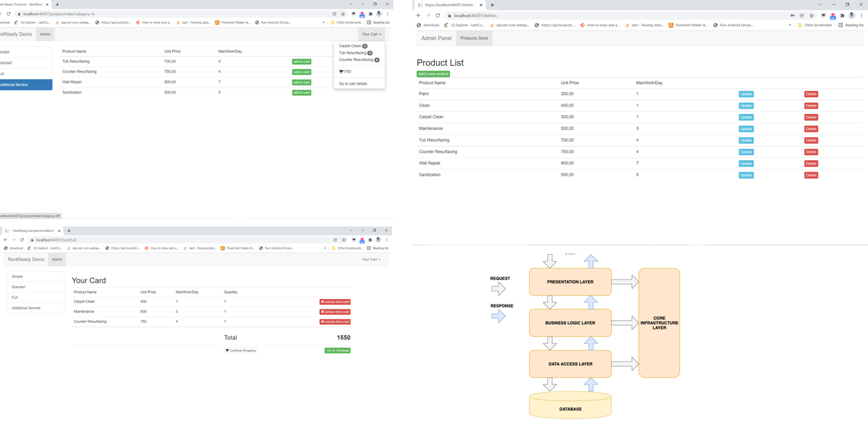Remove Maintenance from the card
Viewport: 868px width, 434px height.
(x=335, y=312)
